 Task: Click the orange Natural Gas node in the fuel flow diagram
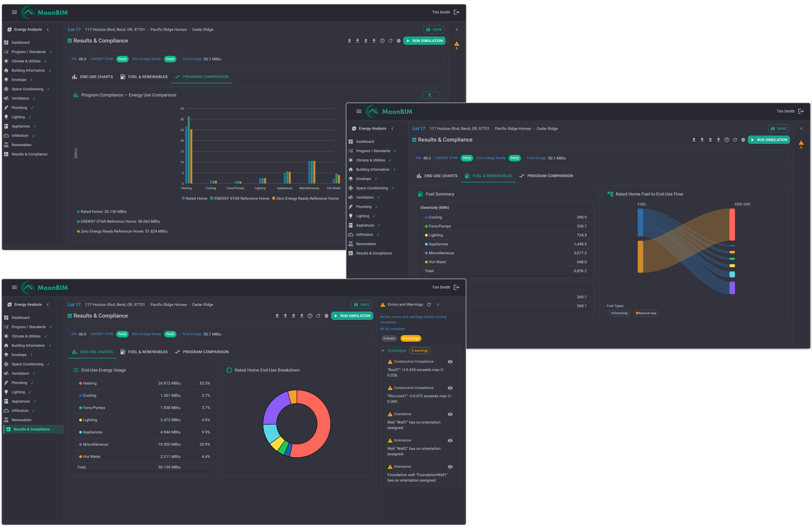(x=640, y=257)
